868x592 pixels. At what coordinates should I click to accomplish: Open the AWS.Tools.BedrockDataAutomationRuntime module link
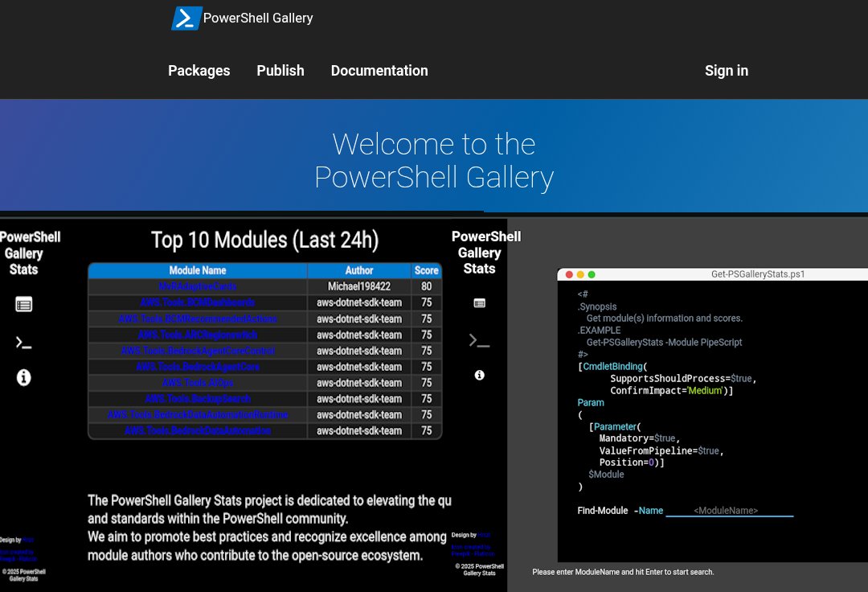tap(198, 415)
